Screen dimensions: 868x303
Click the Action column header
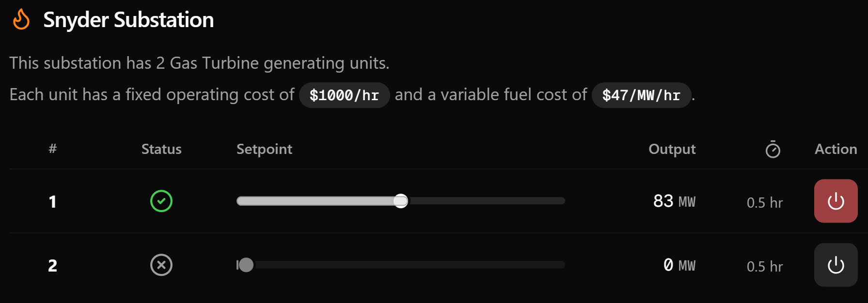pos(836,149)
